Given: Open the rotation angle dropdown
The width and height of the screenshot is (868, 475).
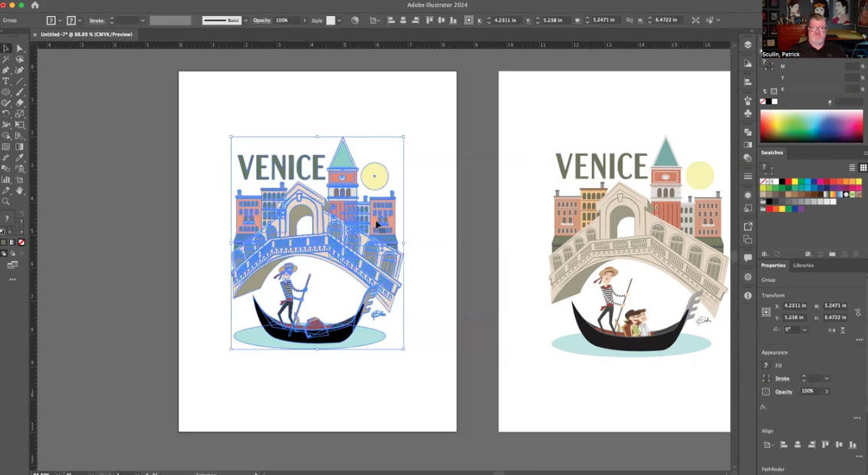Looking at the screenshot, I should (x=804, y=330).
